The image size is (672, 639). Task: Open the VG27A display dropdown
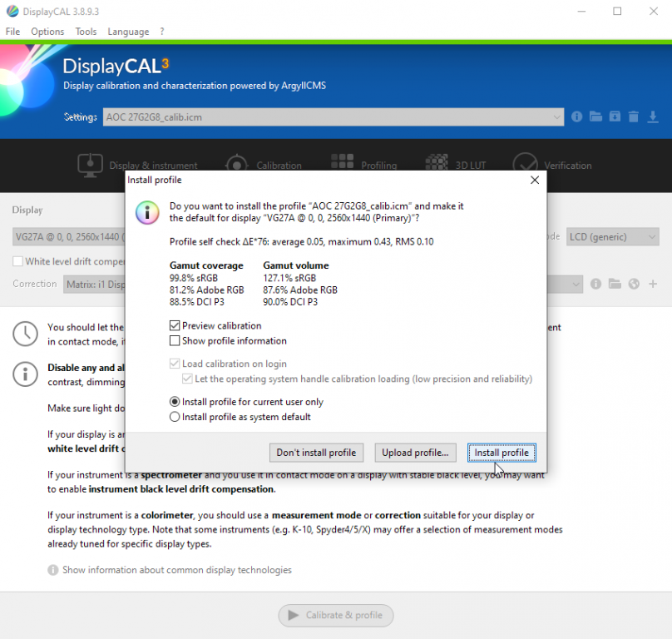68,237
